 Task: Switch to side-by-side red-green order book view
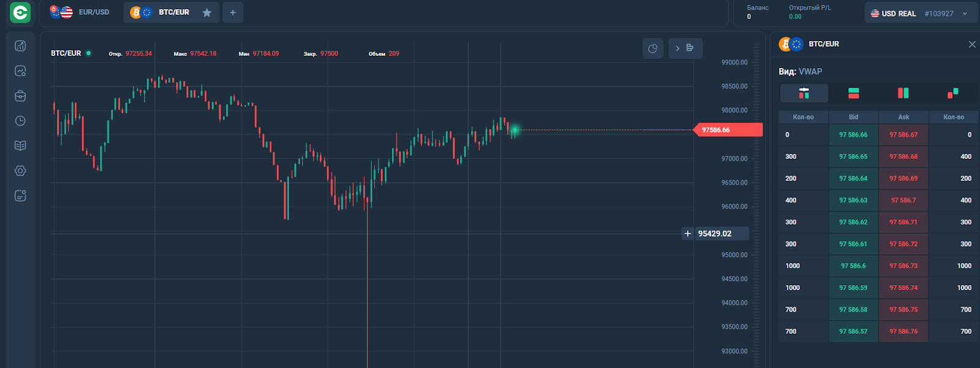tap(903, 93)
